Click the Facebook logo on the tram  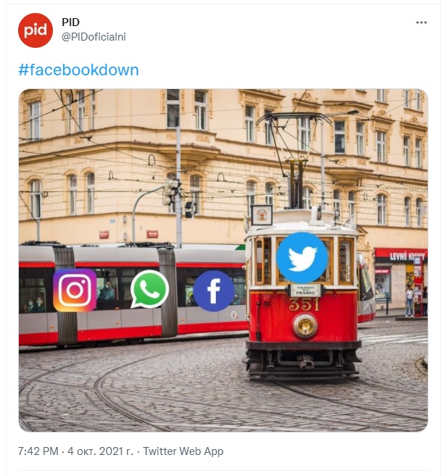[214, 291]
